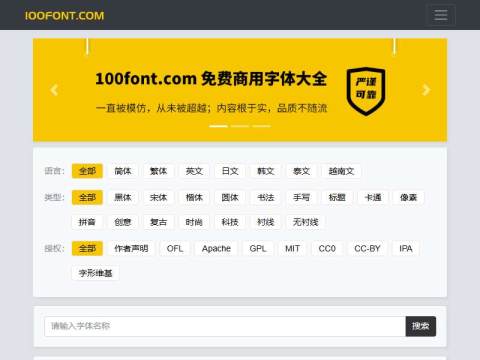Filter license by 作者声明
This screenshot has height=360, width=480.
(x=131, y=248)
